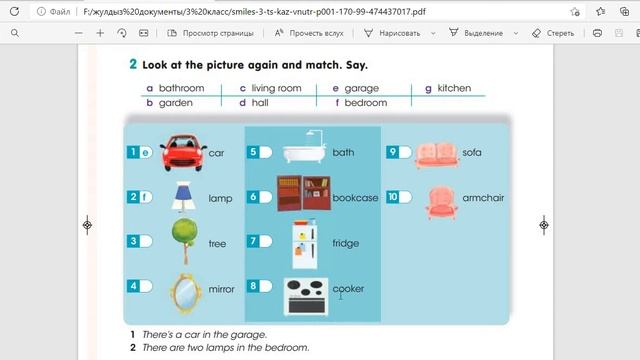640x360 pixels.
Task: Click answer box 9 next to sofa
Action: (x=405, y=152)
